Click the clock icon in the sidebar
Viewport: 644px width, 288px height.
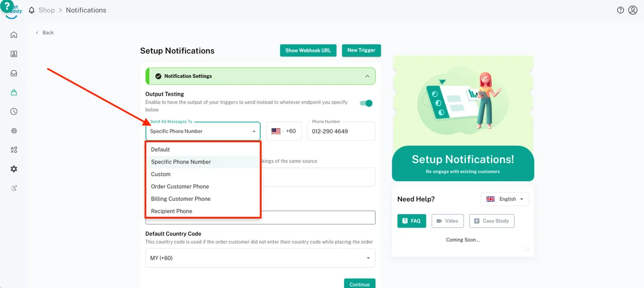point(14,111)
